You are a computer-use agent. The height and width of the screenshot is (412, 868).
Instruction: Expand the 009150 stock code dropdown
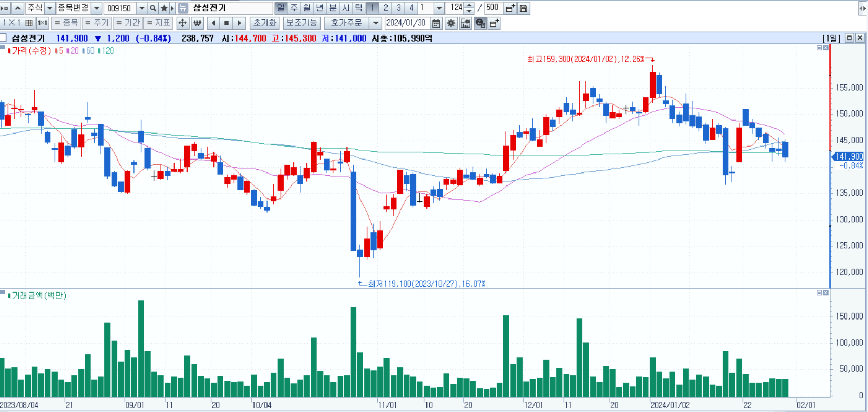[142, 8]
